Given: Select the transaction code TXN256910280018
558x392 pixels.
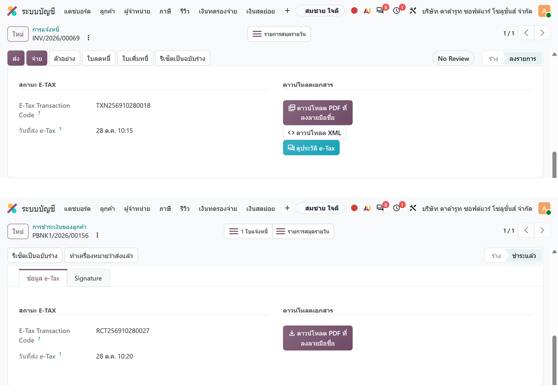Looking at the screenshot, I should pos(123,105).
